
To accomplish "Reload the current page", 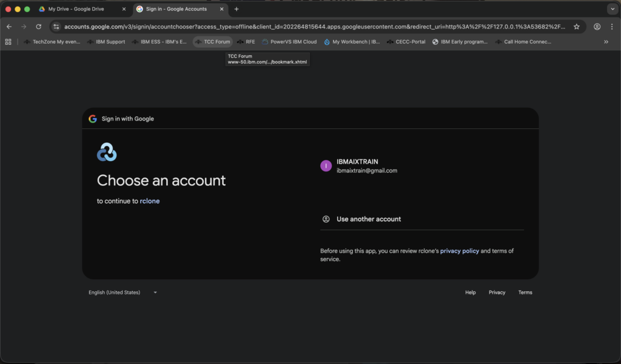I will point(39,27).
